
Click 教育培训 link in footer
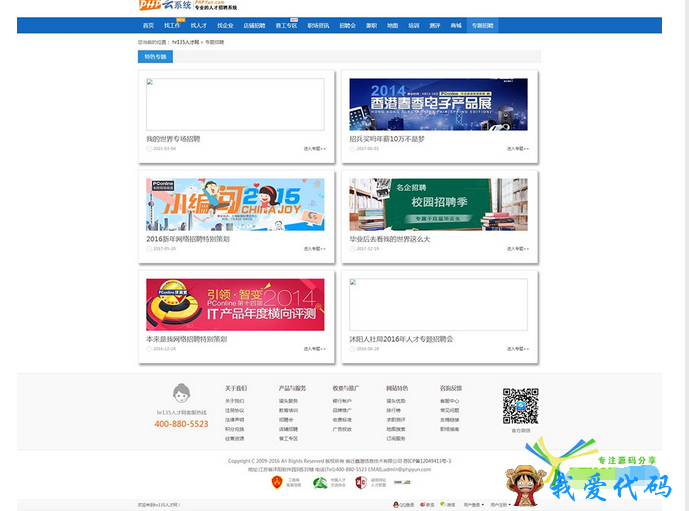pyautogui.click(x=288, y=410)
